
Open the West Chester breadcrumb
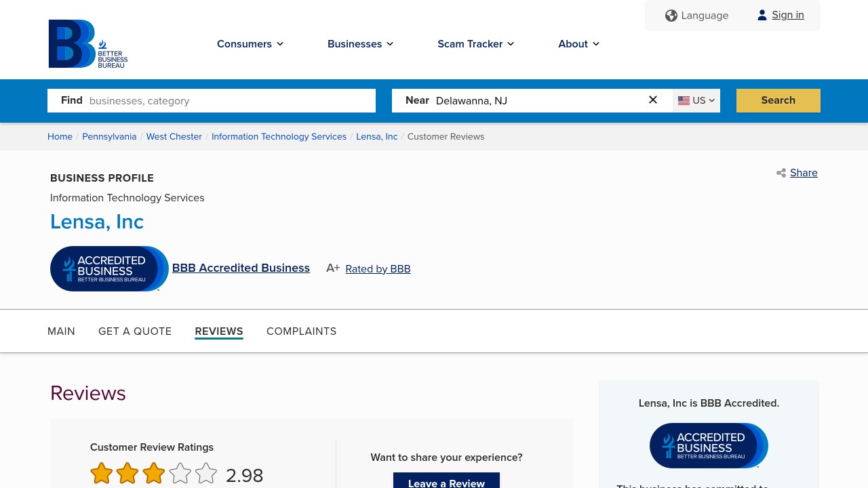click(x=174, y=136)
